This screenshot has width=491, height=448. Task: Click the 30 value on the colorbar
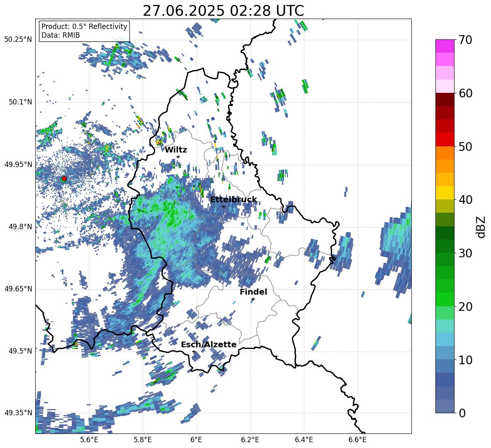(465, 253)
